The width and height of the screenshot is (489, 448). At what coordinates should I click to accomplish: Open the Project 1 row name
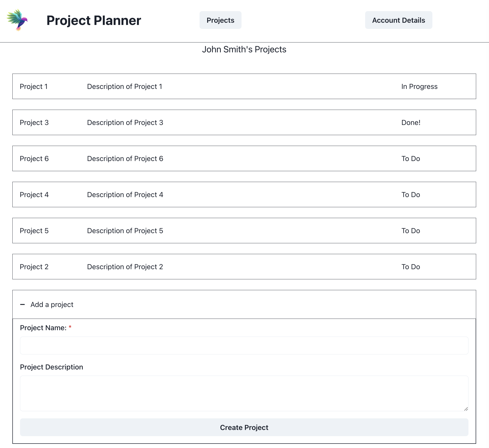[x=34, y=86]
